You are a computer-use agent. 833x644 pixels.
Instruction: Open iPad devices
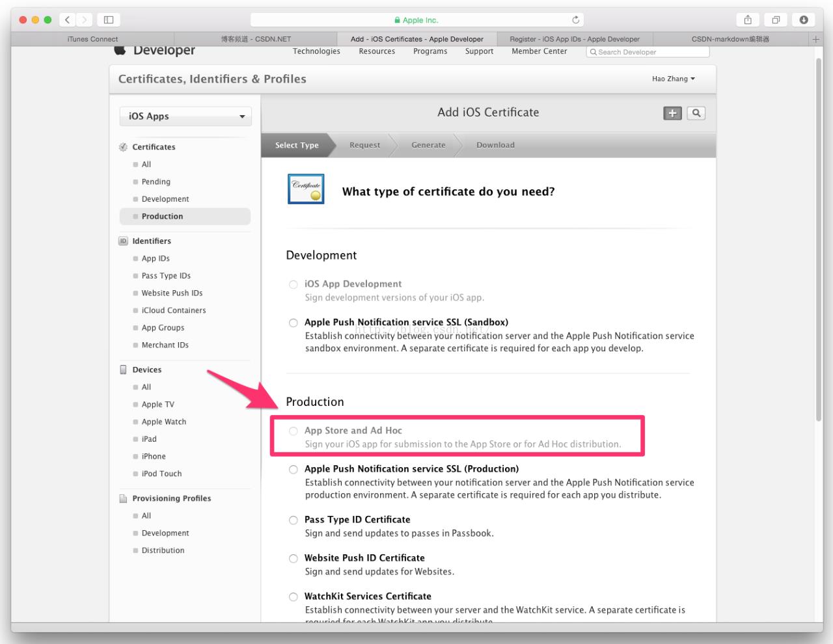(x=149, y=439)
